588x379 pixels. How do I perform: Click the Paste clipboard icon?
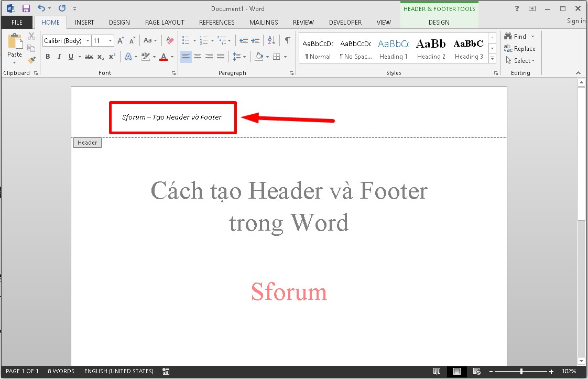15,41
